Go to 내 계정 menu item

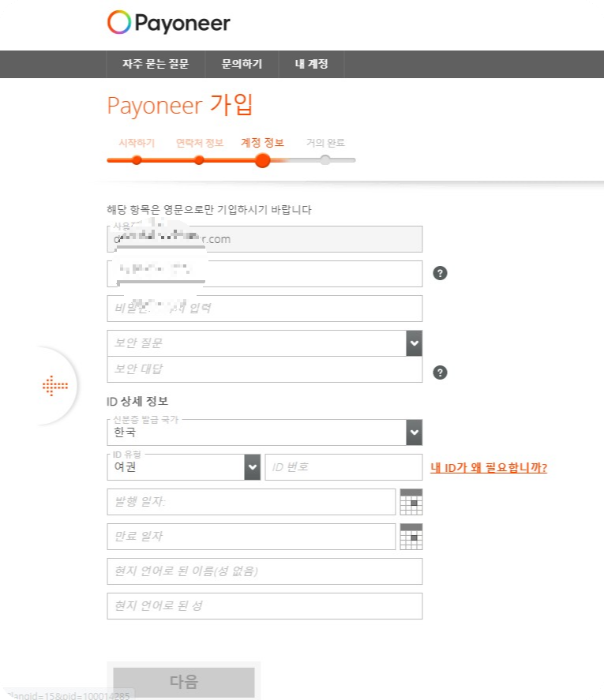point(311,64)
